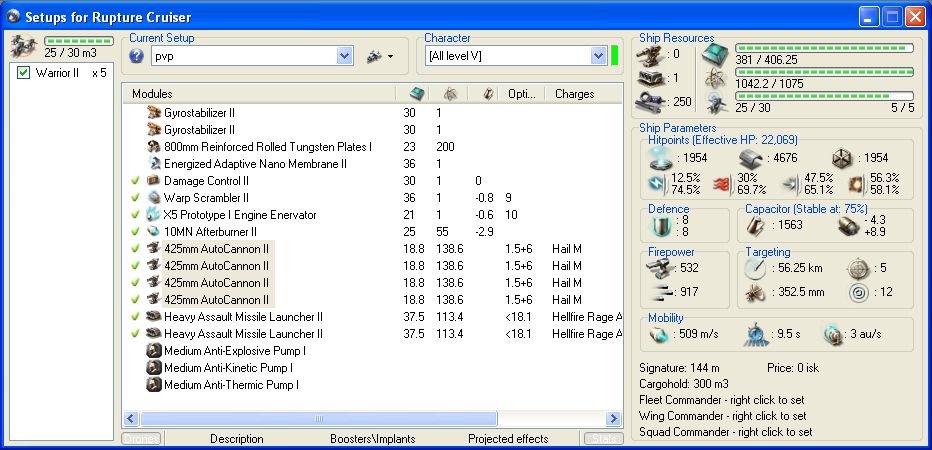The width and height of the screenshot is (932, 450).
Task: Open the ship selection icon menu
Action: [x=380, y=56]
